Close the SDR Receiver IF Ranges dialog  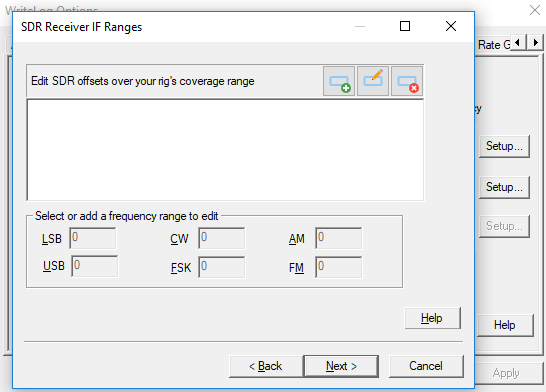pyautogui.click(x=451, y=26)
